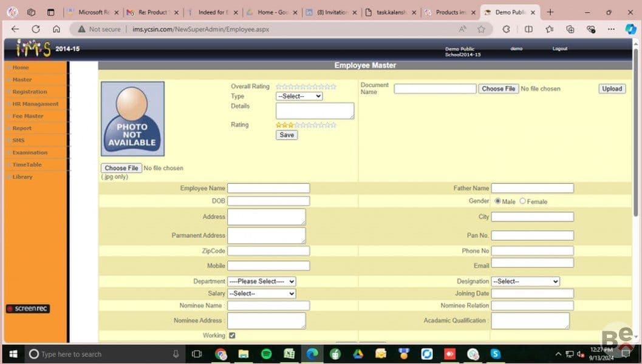Select the Female gender option
The width and height of the screenshot is (642, 364).
(x=522, y=201)
